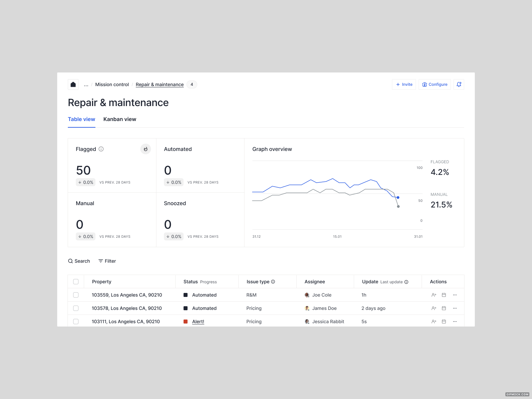Expand the breadcrumb ellipsis to see hidden items
The height and width of the screenshot is (399, 532).
pos(86,84)
